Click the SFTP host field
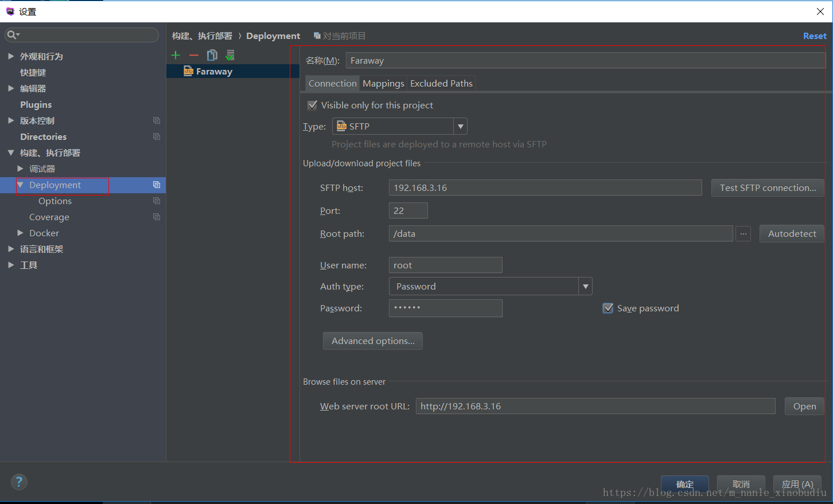Image resolution: width=833 pixels, height=504 pixels. (x=545, y=187)
